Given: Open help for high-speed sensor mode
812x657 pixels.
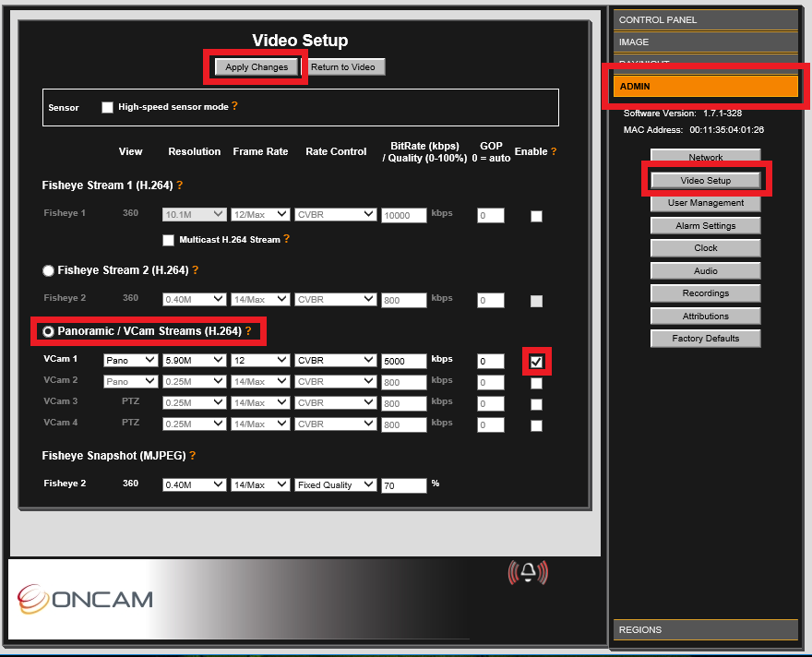Looking at the screenshot, I should tap(234, 105).
